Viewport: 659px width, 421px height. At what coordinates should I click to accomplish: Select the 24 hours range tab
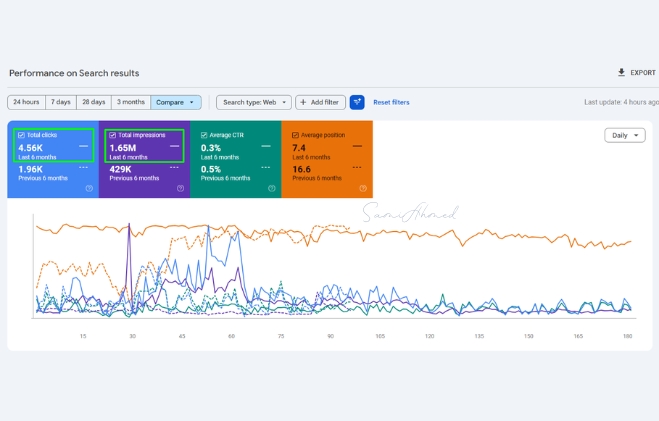pos(26,102)
